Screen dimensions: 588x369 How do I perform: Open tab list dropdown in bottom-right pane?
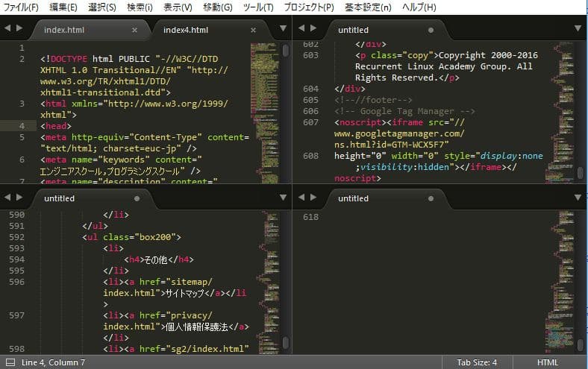pyautogui.click(x=577, y=199)
